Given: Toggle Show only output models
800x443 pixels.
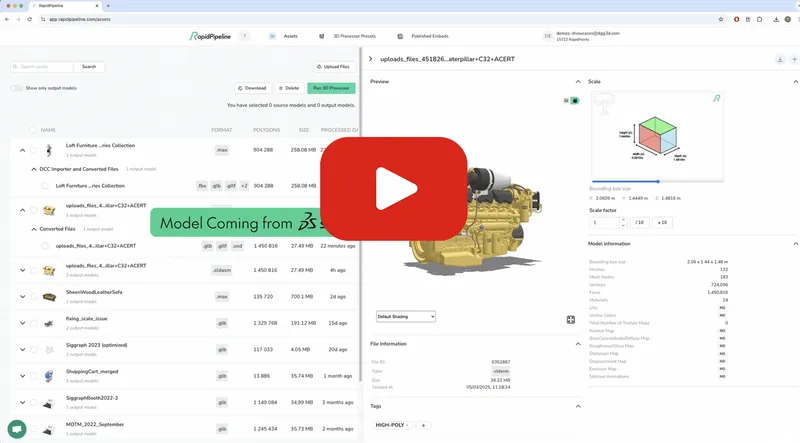Looking at the screenshot, I should tap(17, 88).
